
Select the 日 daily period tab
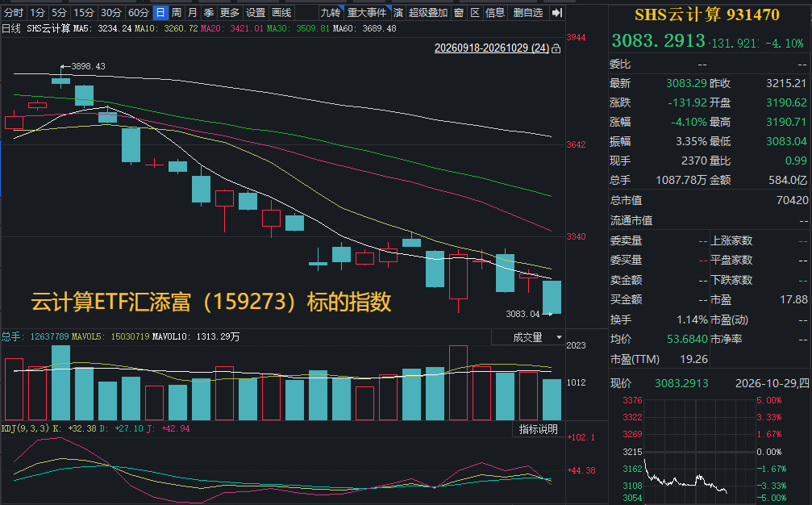pyautogui.click(x=160, y=12)
